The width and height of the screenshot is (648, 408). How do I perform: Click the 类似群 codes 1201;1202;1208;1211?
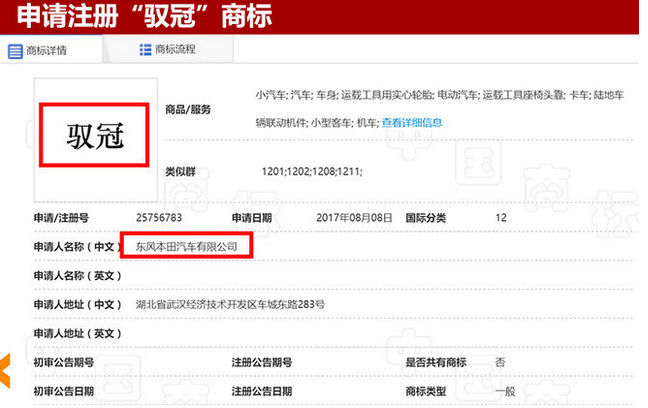click(x=312, y=173)
